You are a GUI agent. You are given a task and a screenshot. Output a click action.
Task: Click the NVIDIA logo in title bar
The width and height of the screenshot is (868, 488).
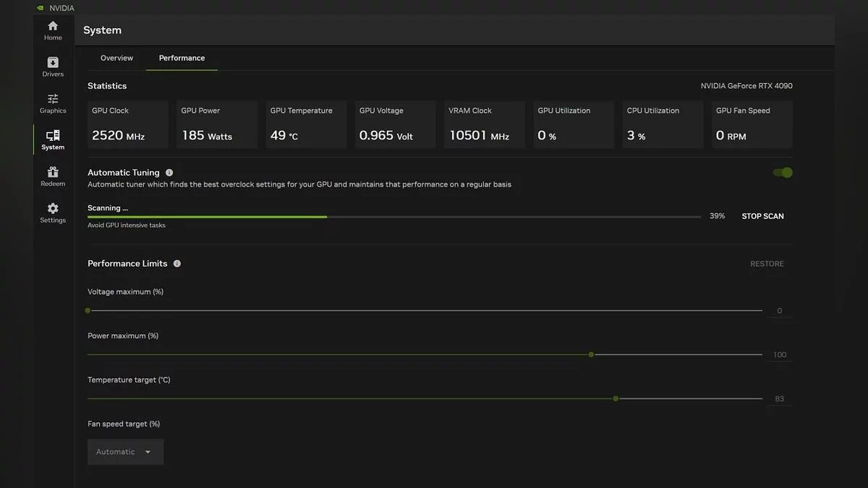tap(40, 8)
